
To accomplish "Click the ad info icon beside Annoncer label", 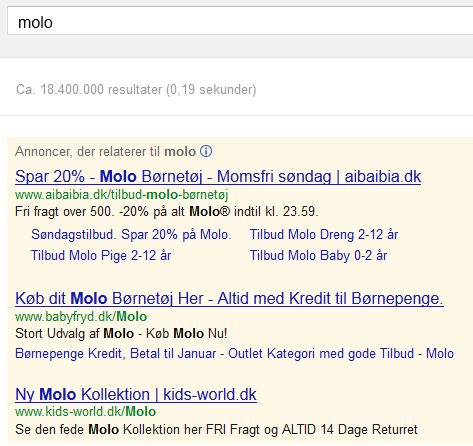I will (x=206, y=151).
